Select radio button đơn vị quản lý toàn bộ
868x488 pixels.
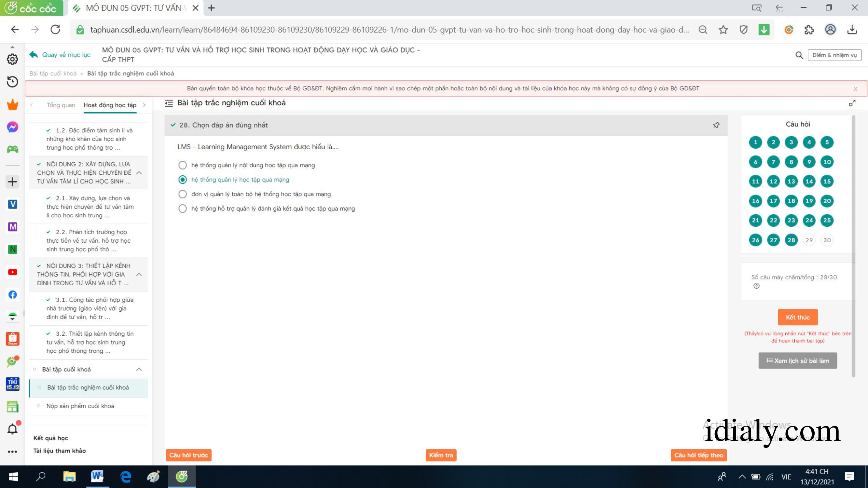coord(182,194)
